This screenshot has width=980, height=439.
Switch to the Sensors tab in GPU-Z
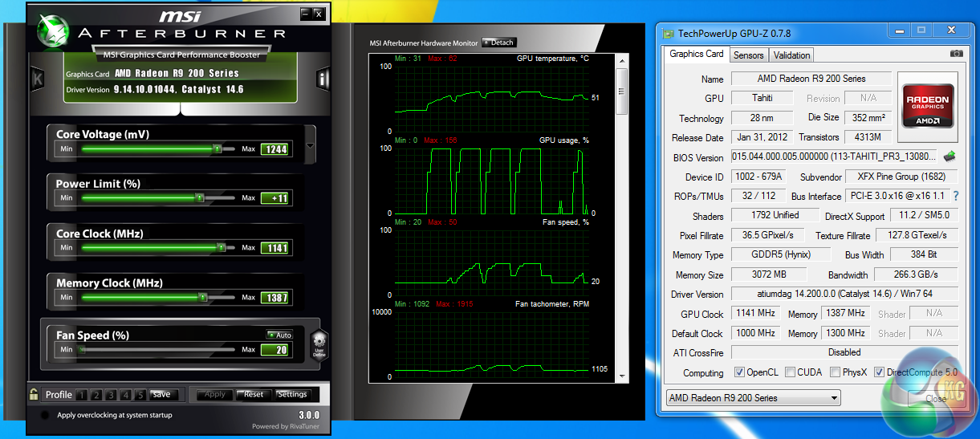click(749, 55)
